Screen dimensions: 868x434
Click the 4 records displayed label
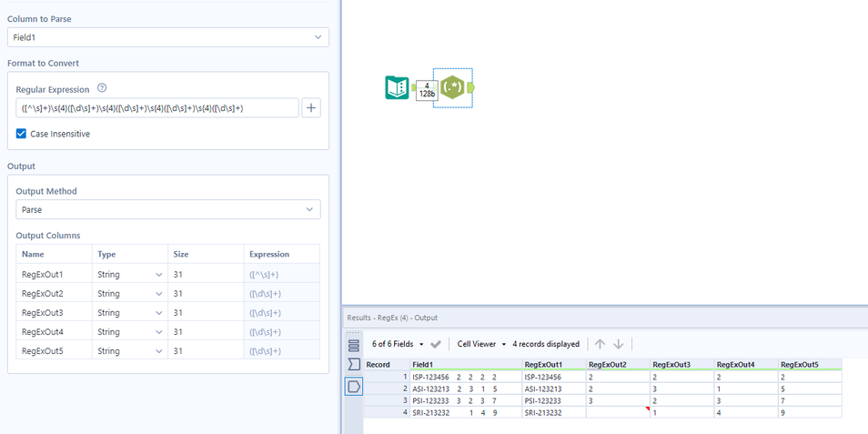point(546,344)
